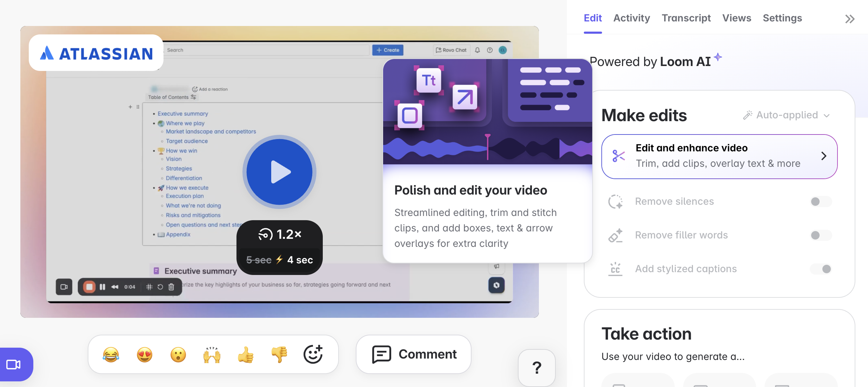Viewport: 868px width, 387px height.
Task: Open the Transcript tab
Action: [x=686, y=18]
